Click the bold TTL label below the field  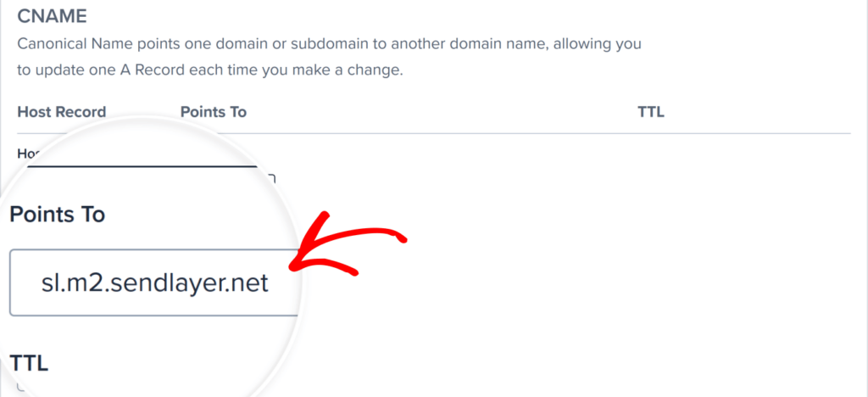(x=29, y=364)
